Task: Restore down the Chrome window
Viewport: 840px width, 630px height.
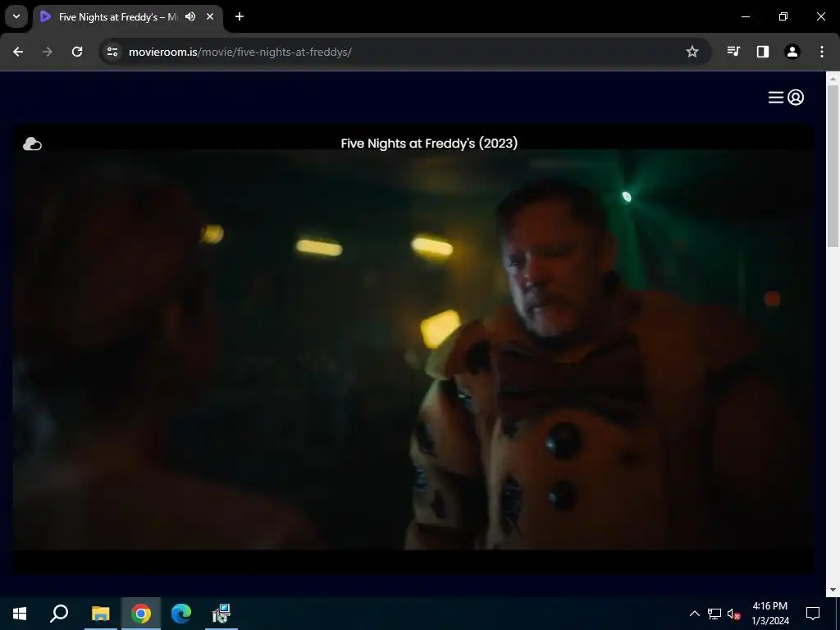Action: coord(783,16)
